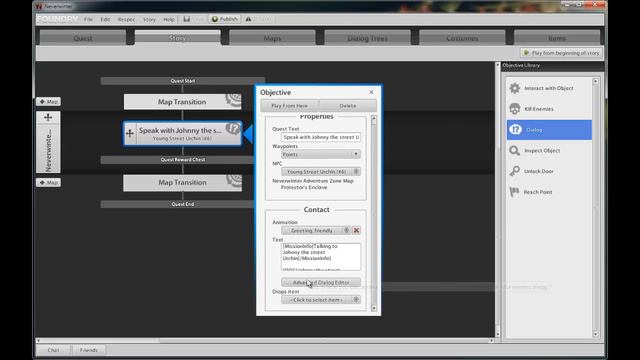This screenshot has height=360, width=640.
Task: Open the Help menu
Action: (169, 19)
